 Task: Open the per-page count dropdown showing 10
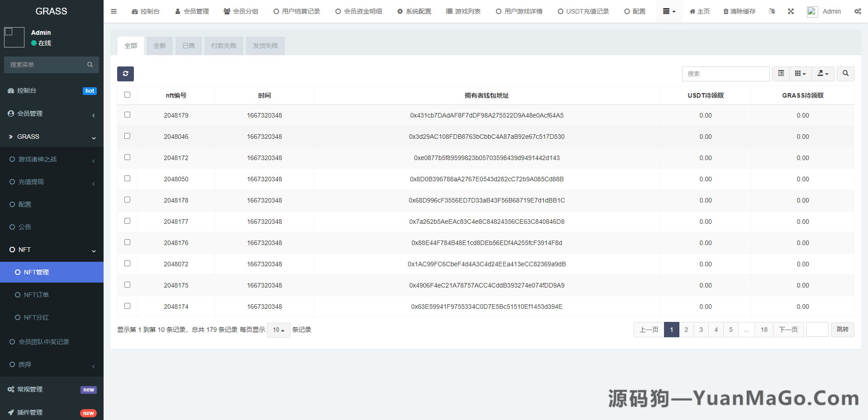click(278, 330)
